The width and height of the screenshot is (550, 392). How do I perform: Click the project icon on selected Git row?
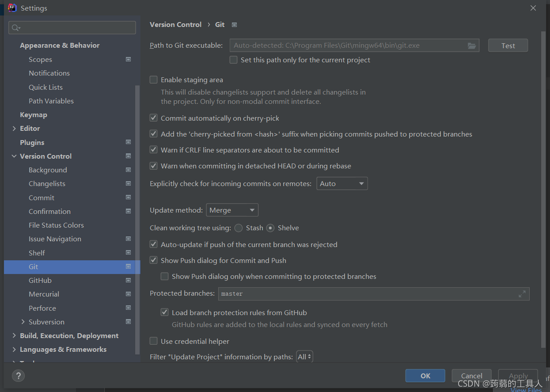tap(129, 266)
